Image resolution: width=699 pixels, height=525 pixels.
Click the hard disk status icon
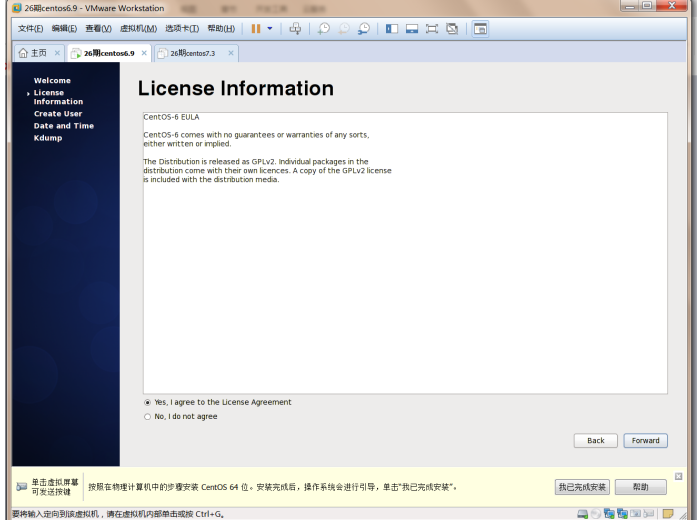[582, 514]
